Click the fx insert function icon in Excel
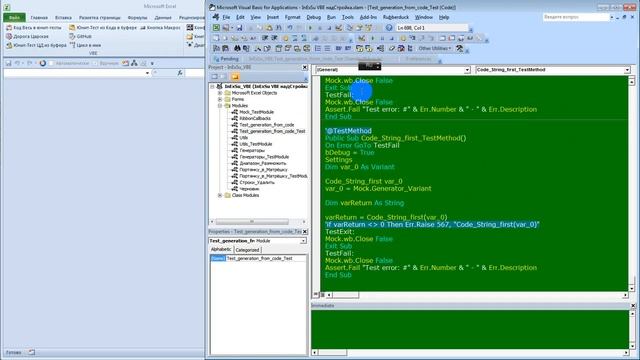 coord(180,73)
